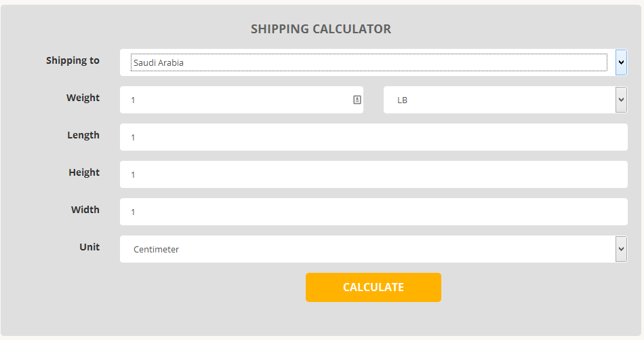Expand the Centimeter unit dropdown arrow
The image size is (644, 340).
pos(621,249)
